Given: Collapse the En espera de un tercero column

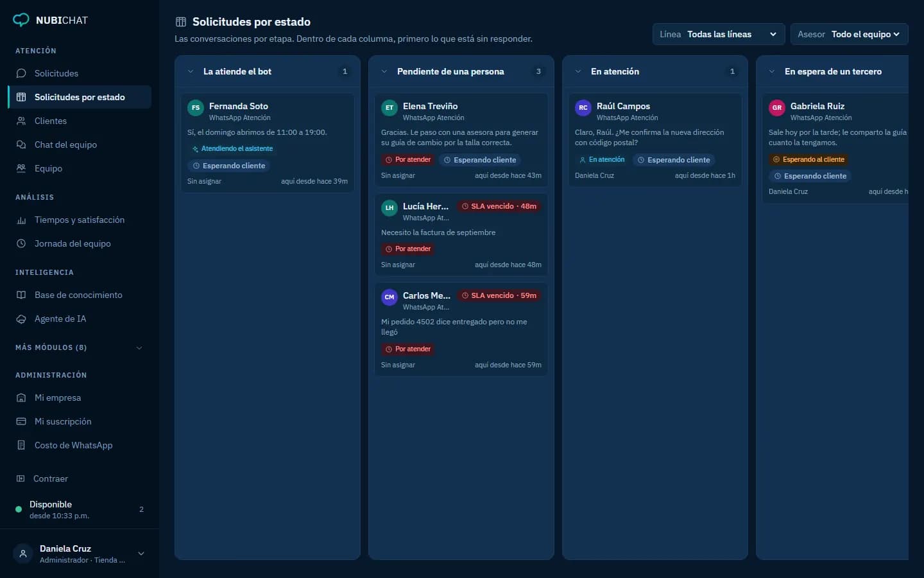Looking at the screenshot, I should [772, 71].
